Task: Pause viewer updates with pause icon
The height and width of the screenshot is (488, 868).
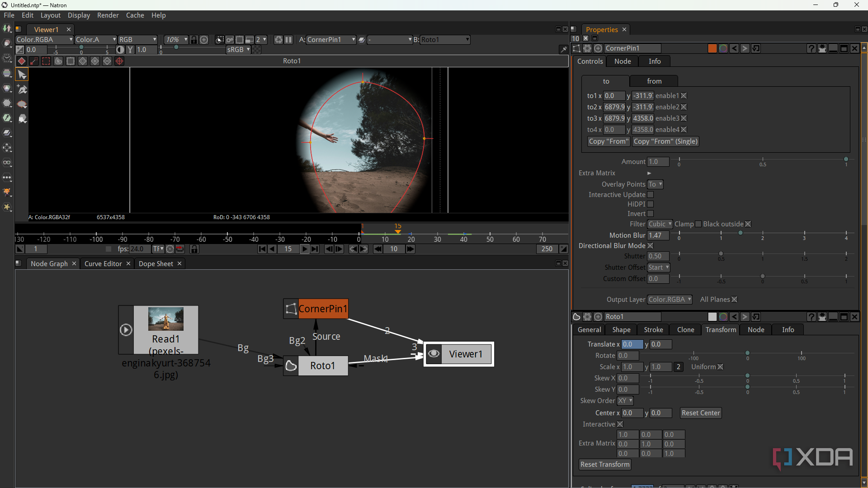Action: tap(288, 40)
